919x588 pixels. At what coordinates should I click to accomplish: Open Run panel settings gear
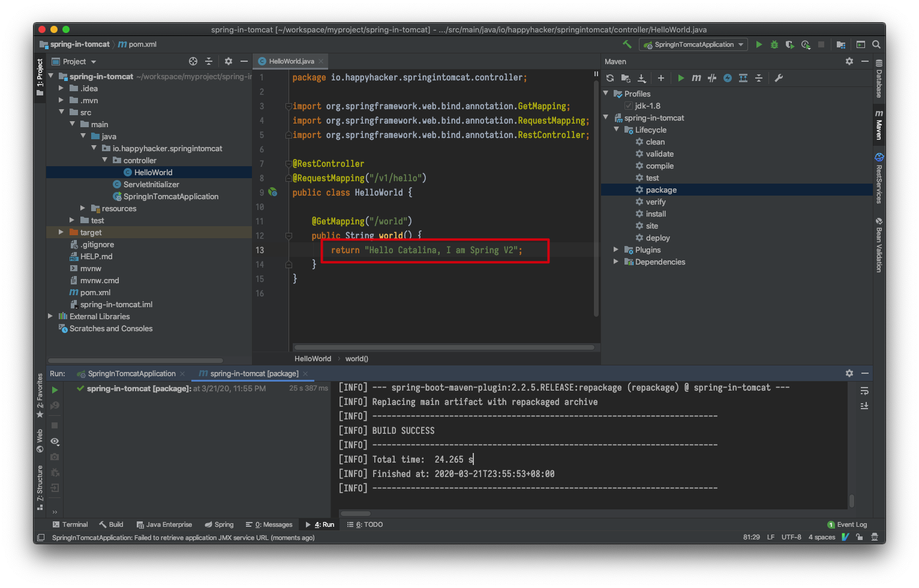(849, 373)
